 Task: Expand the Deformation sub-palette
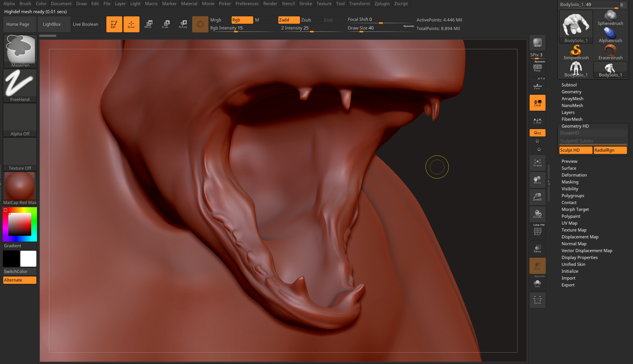tap(574, 175)
